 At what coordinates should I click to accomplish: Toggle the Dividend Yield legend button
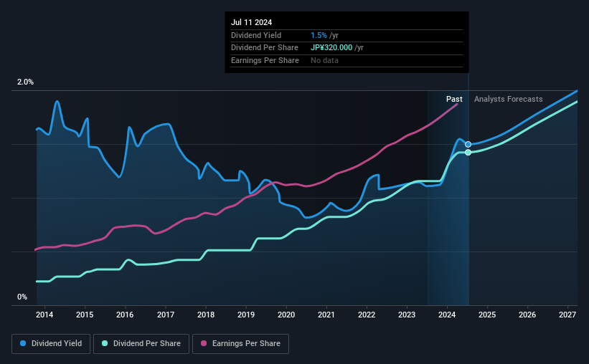click(51, 344)
